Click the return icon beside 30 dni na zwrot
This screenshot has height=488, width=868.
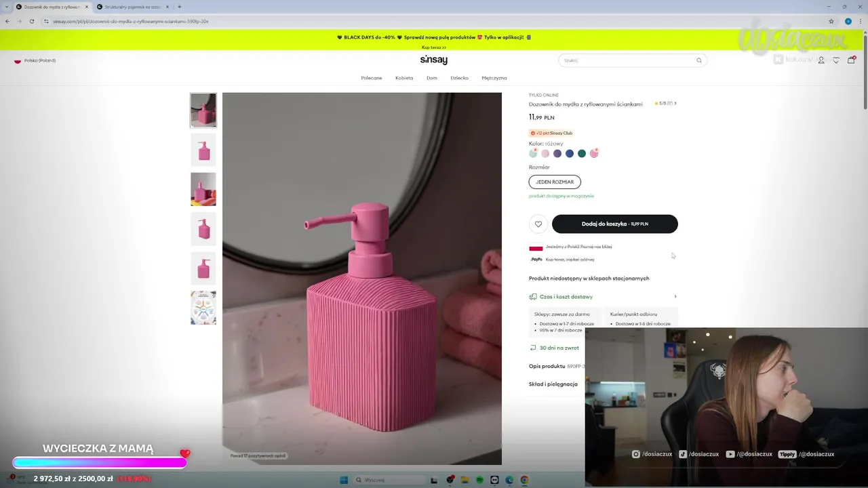(533, 348)
